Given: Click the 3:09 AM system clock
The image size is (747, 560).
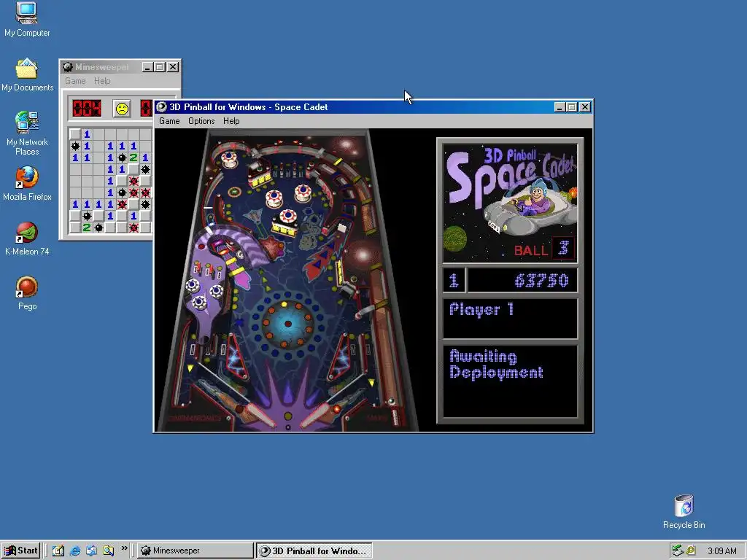Looking at the screenshot, I should coord(721,551).
